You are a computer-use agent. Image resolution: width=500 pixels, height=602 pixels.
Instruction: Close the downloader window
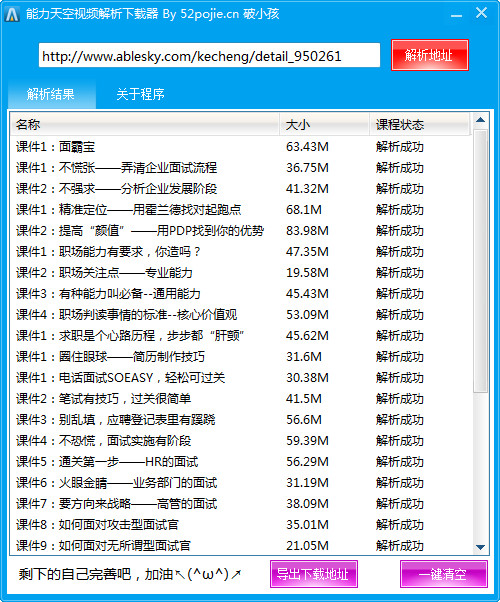tap(481, 13)
